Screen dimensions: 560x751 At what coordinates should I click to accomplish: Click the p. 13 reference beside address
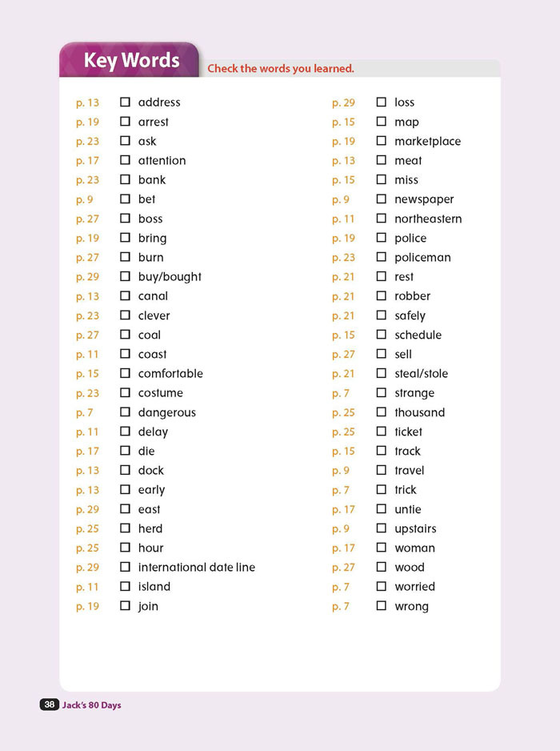(87, 102)
